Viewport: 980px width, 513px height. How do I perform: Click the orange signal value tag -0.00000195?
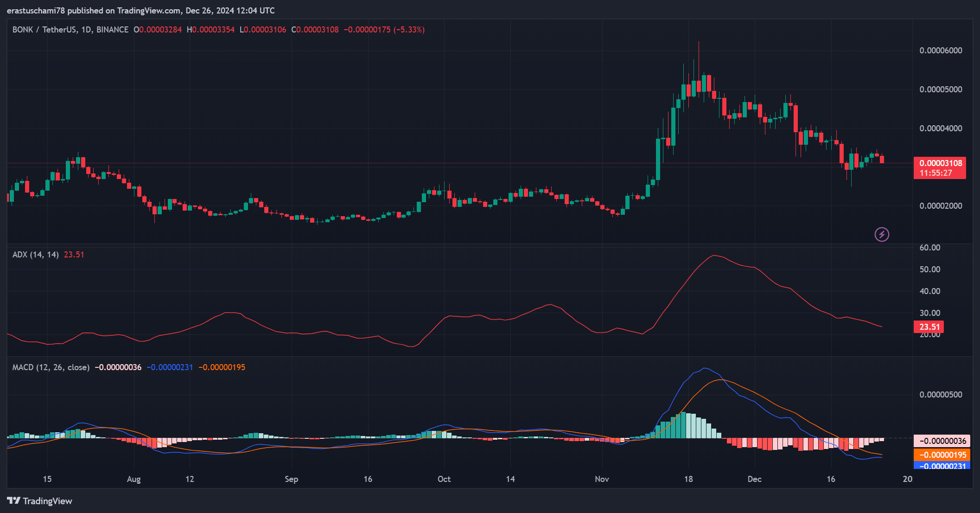tap(942, 455)
